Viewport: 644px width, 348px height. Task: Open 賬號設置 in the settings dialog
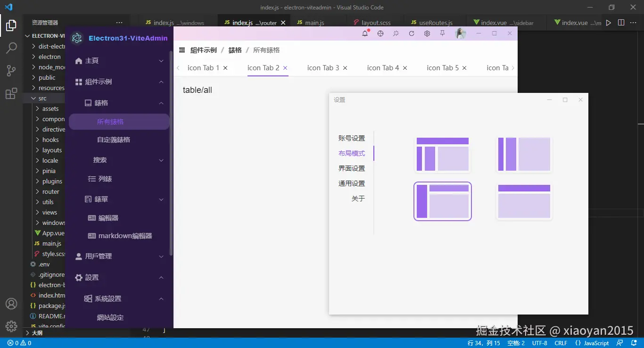tap(351, 138)
